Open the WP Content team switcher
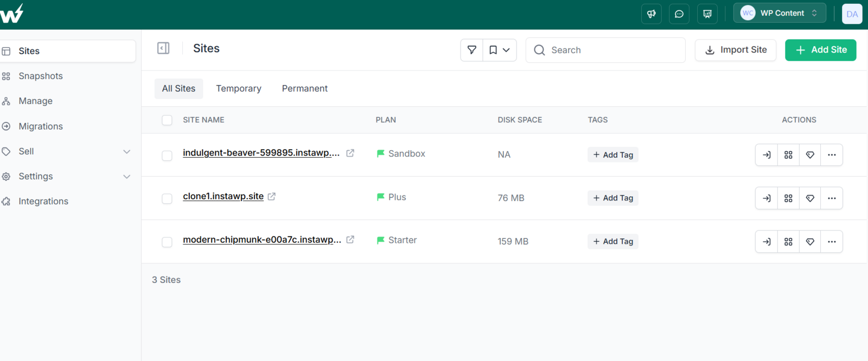Viewport: 868px width, 361px height. coord(780,13)
